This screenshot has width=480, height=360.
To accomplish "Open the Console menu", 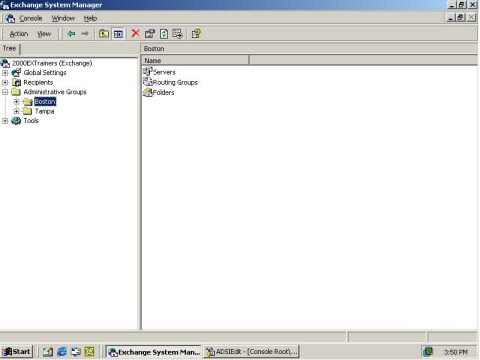I will point(31,18).
